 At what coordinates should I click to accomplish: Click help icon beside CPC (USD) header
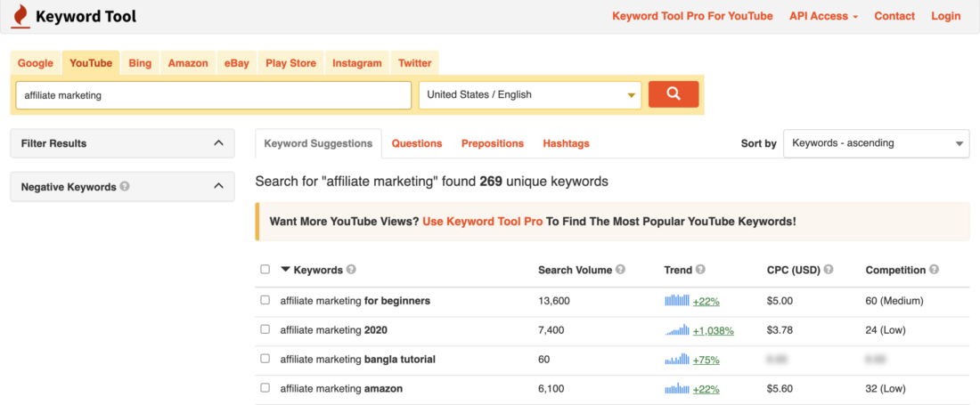point(829,270)
